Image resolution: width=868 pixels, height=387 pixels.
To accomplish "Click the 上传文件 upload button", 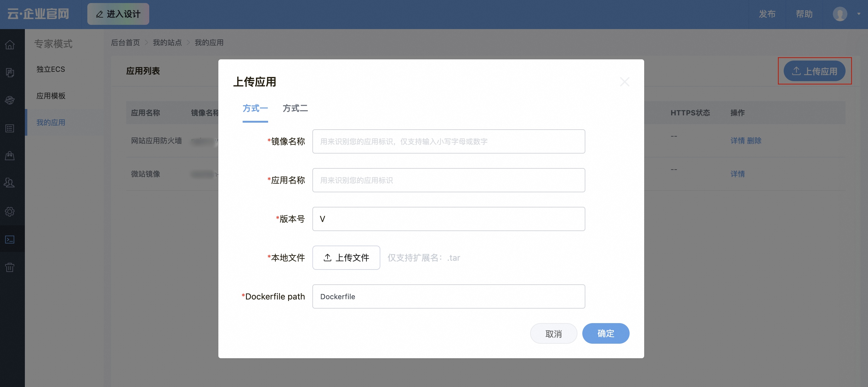I will tap(346, 258).
